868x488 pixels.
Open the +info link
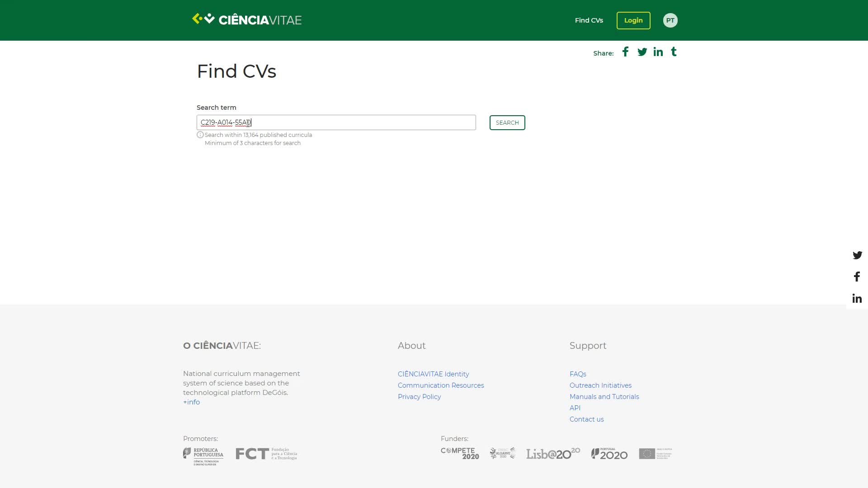pos(191,402)
